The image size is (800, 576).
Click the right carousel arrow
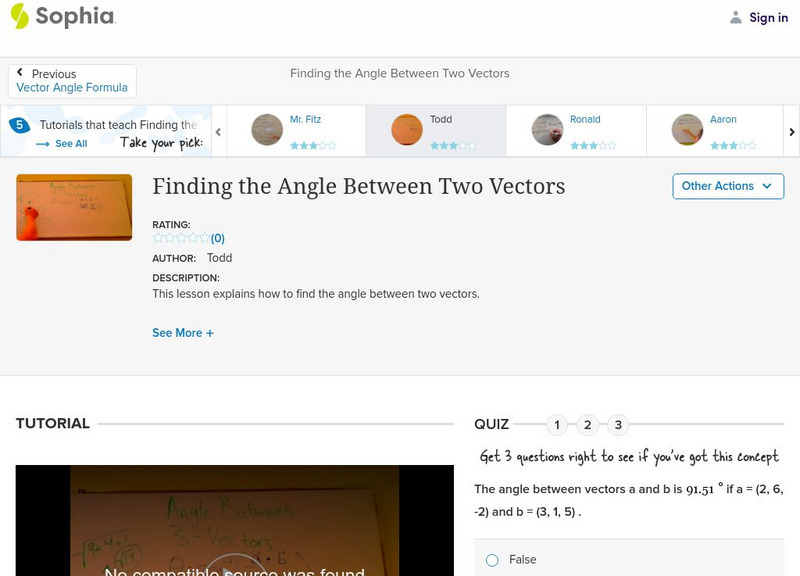791,131
